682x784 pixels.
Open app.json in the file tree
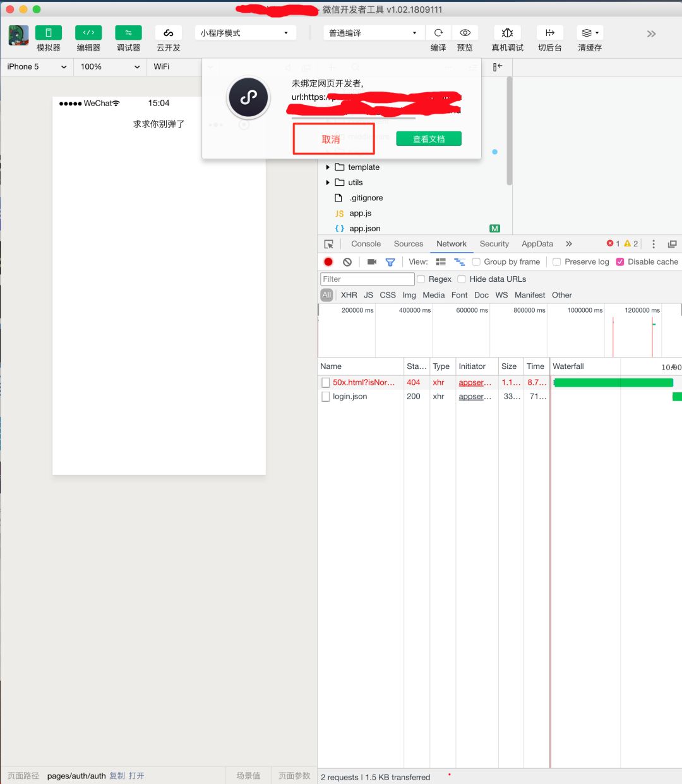pyautogui.click(x=365, y=229)
